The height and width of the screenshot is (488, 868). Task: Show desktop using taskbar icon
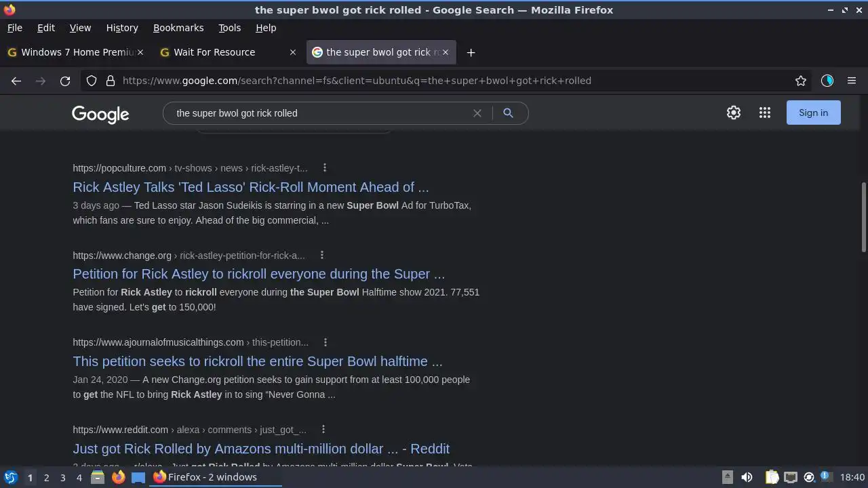tap(138, 477)
